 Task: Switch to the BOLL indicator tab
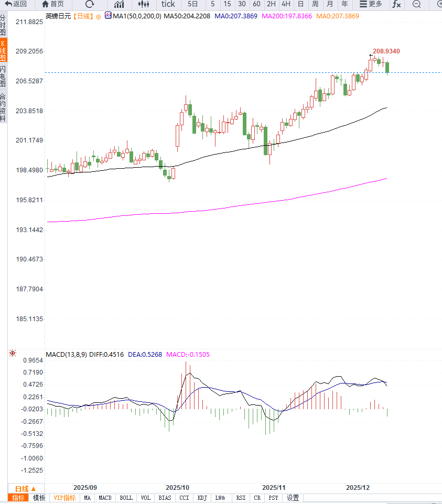point(126,498)
